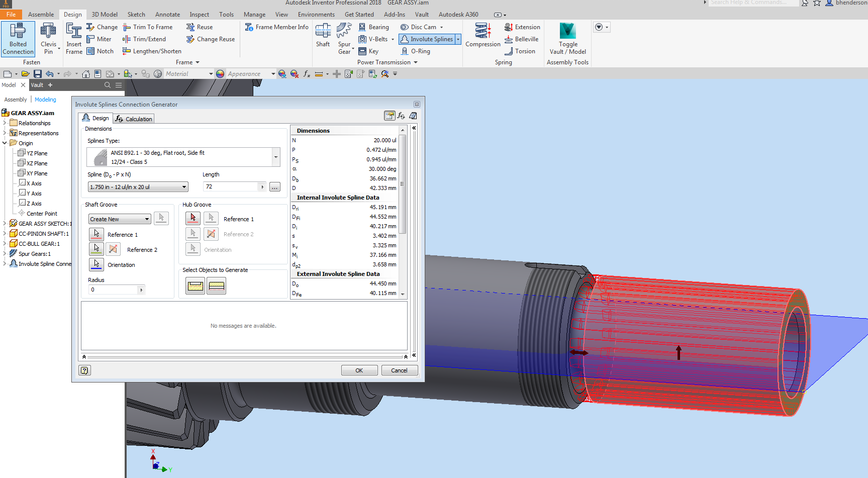Open Frame Member Info

tap(276, 27)
